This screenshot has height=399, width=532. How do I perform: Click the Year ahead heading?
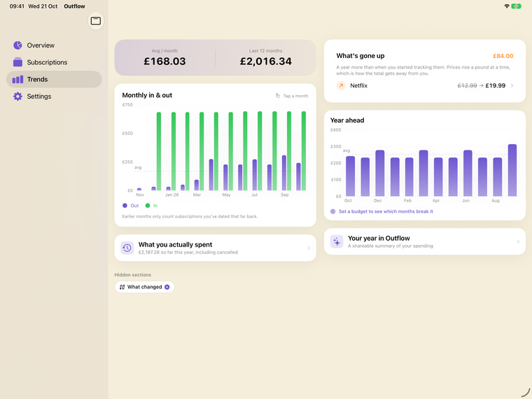347,120
